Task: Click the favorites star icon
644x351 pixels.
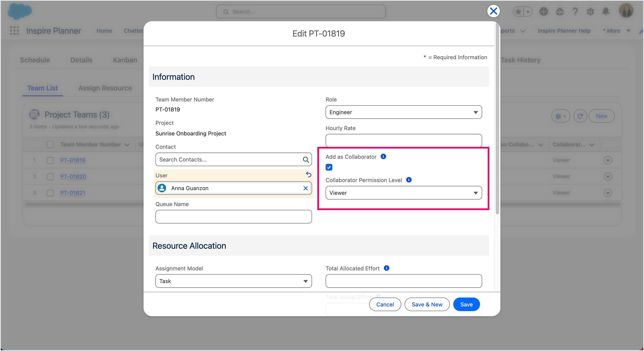Action: point(518,11)
